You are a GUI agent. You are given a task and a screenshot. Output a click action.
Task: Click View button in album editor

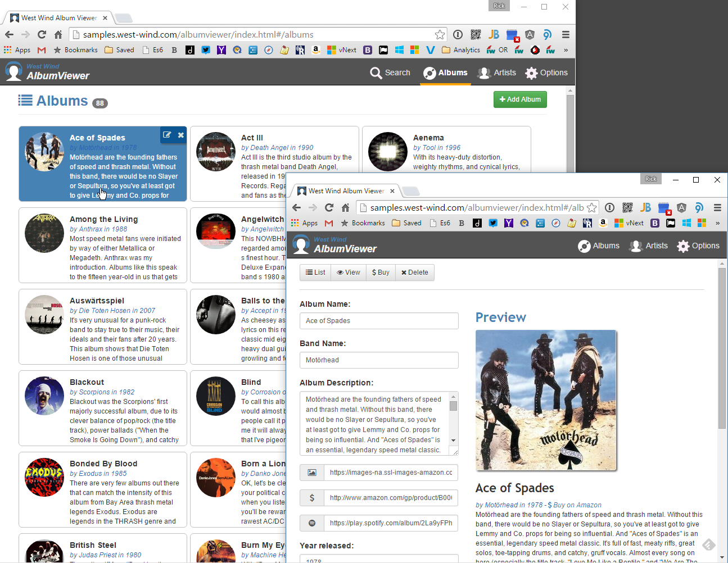point(349,273)
